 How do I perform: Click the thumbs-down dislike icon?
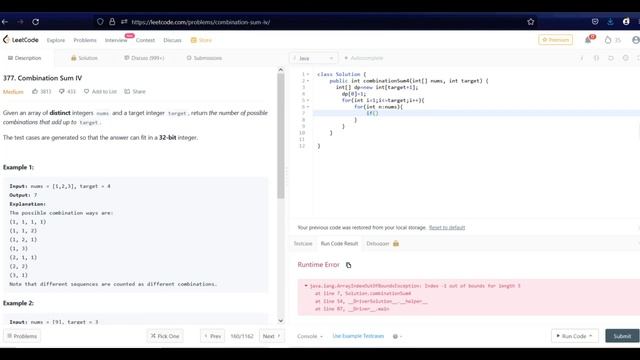tap(62, 91)
